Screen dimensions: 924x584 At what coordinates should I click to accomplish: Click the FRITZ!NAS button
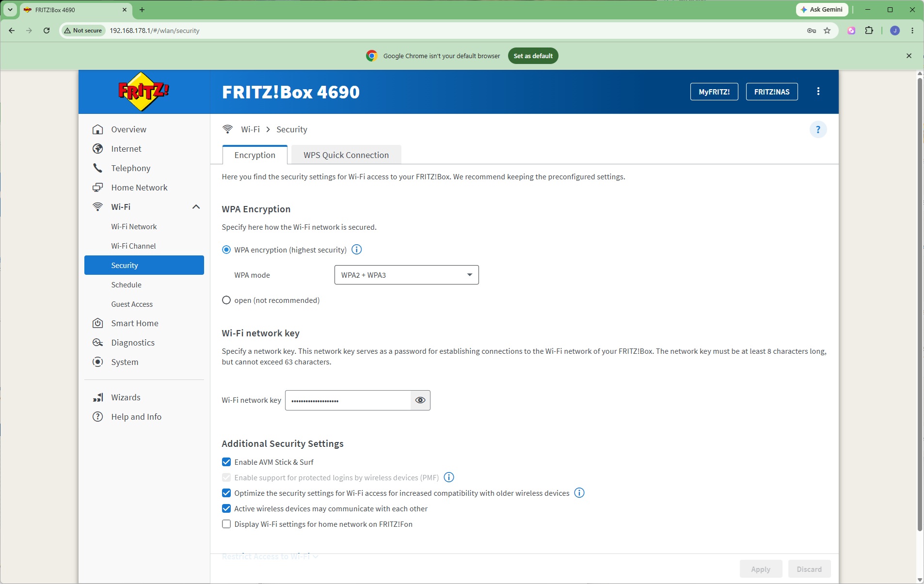772,92
